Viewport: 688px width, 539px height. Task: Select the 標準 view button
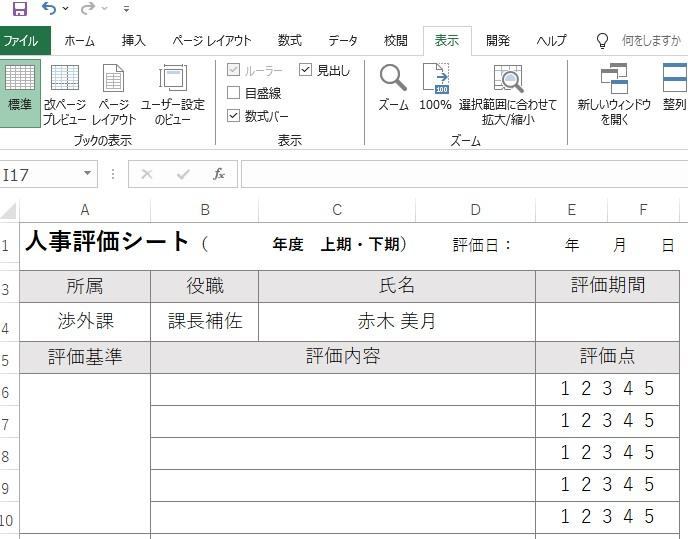tap(20, 93)
